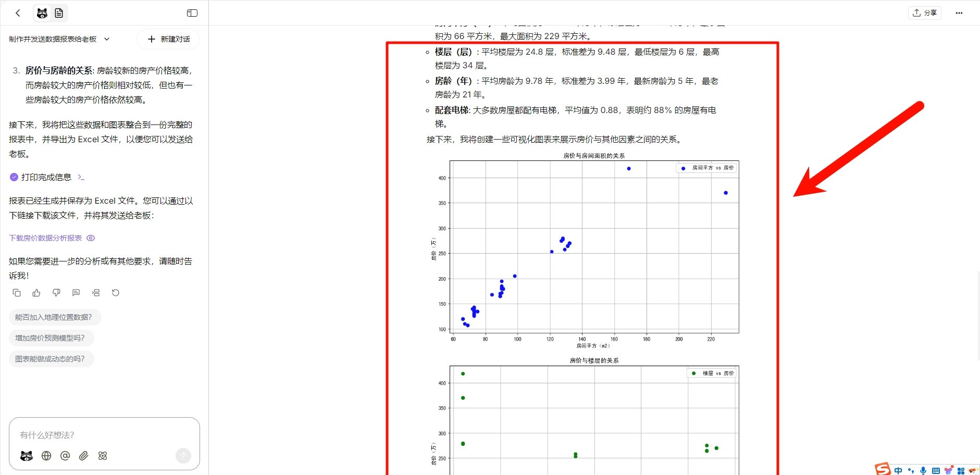Select the globe web-search icon in the input bar
980x475 pixels.
46,456
